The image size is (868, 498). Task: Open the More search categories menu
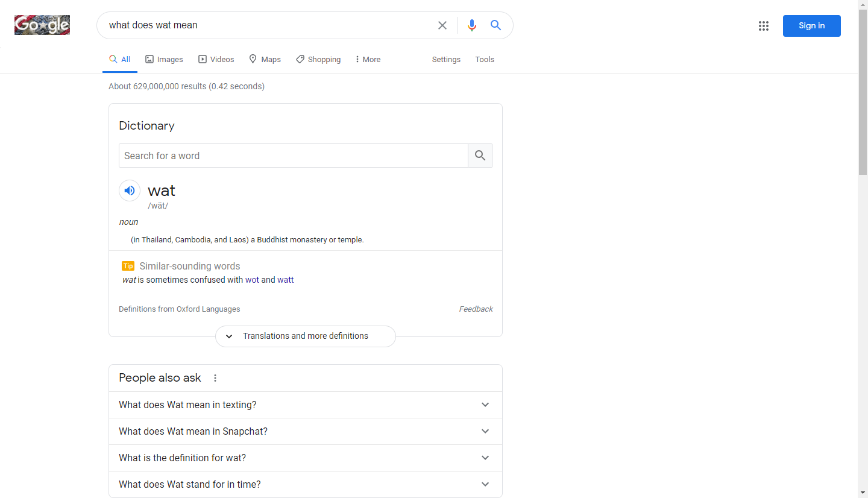coord(368,60)
